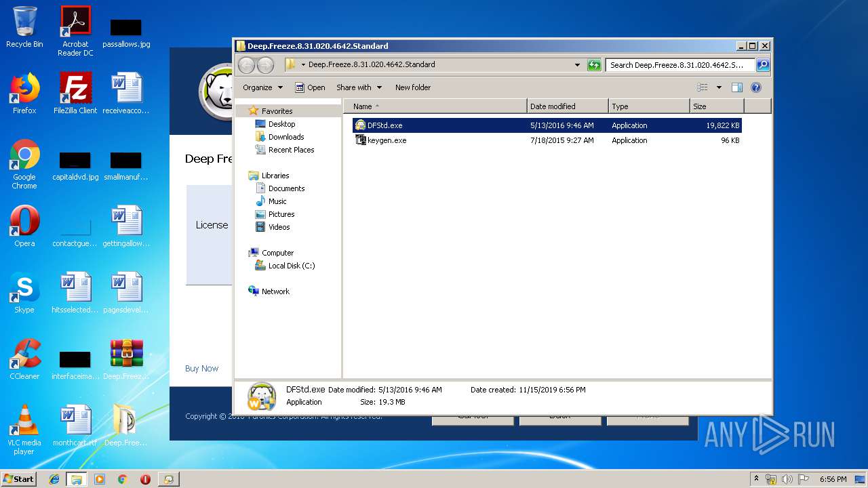Open Documents library in navigation pane
The height and width of the screenshot is (488, 868).
coord(286,188)
